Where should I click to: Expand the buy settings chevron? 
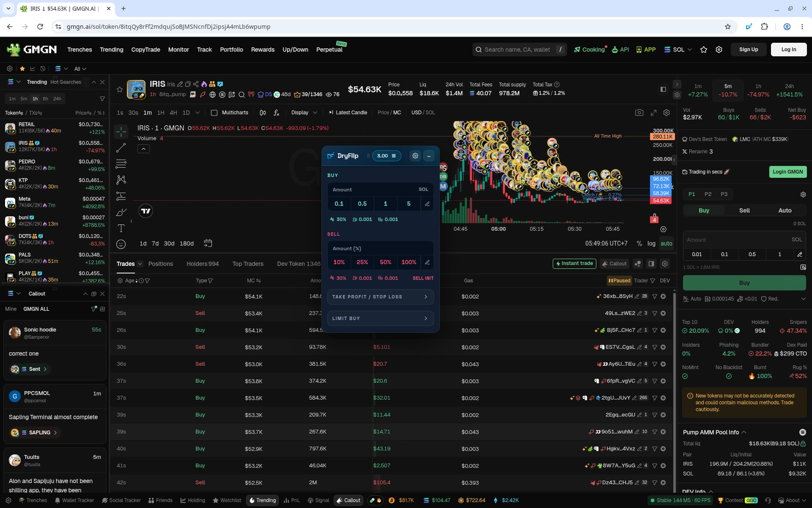point(803,299)
